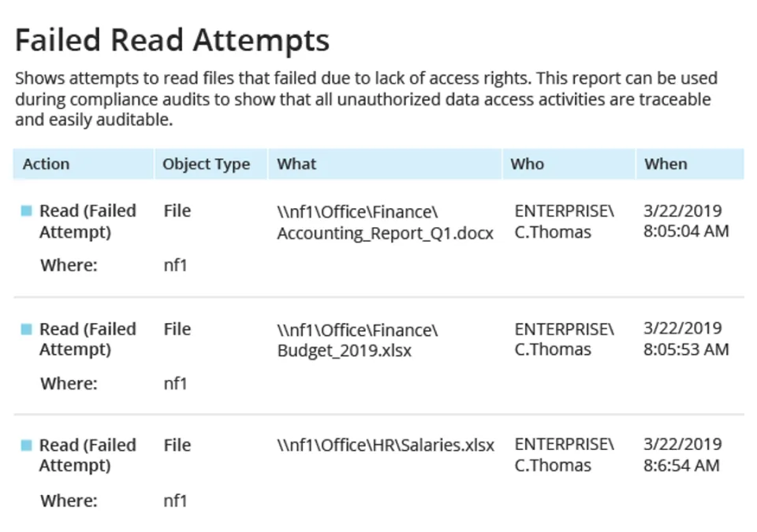This screenshot has width=757, height=532.
Task: Open the Budget_2019.xlsx file path
Action: point(357,340)
